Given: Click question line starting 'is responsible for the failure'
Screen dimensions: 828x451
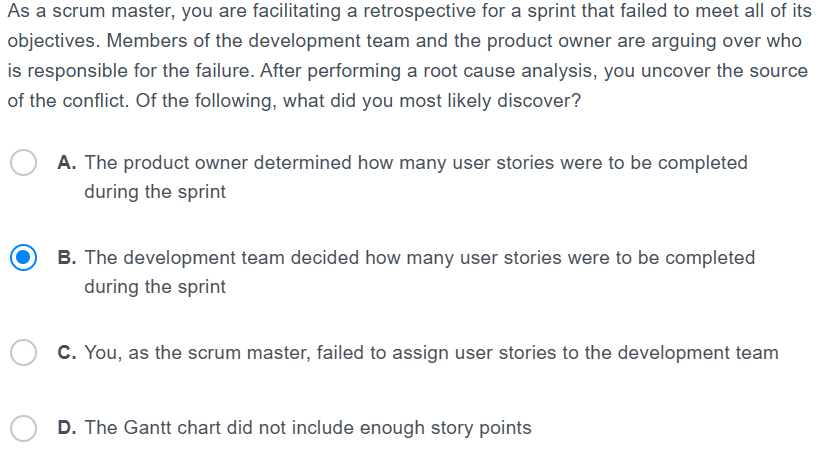Looking at the screenshot, I should click(x=408, y=71).
